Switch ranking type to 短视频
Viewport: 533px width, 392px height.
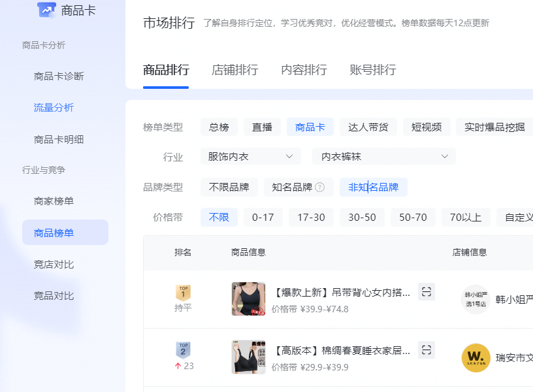pos(426,127)
